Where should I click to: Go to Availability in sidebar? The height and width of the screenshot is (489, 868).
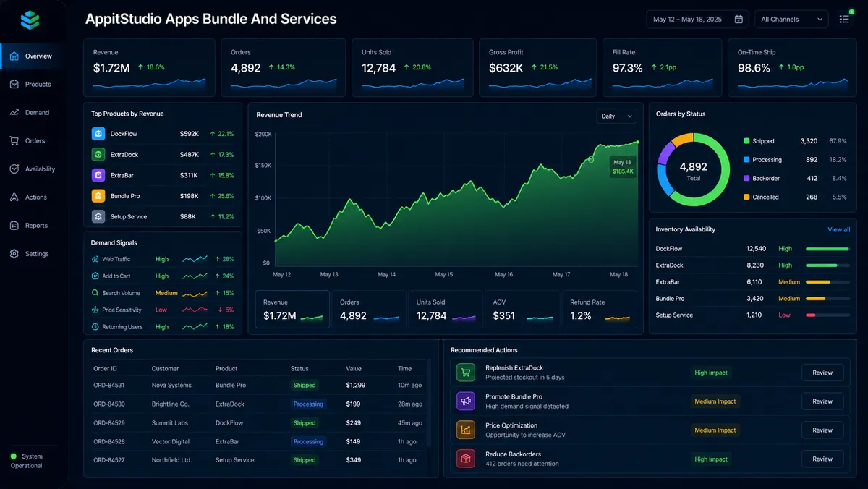[34, 169]
